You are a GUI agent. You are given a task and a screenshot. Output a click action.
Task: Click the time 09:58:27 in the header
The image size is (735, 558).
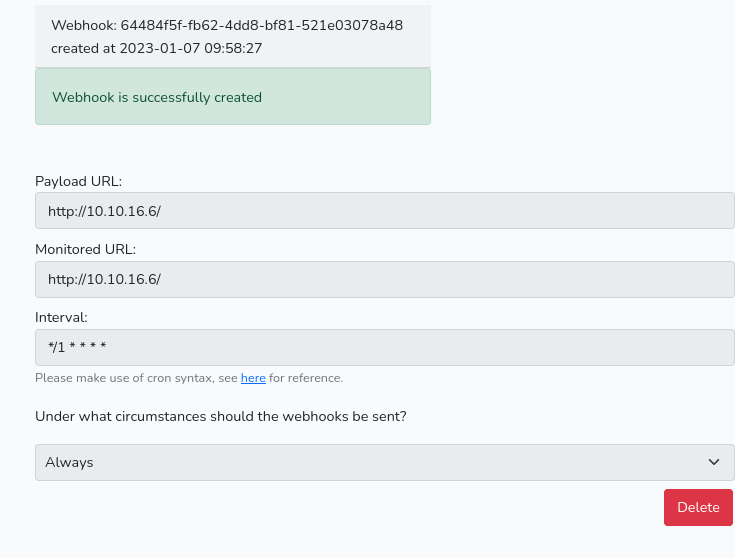(x=233, y=48)
